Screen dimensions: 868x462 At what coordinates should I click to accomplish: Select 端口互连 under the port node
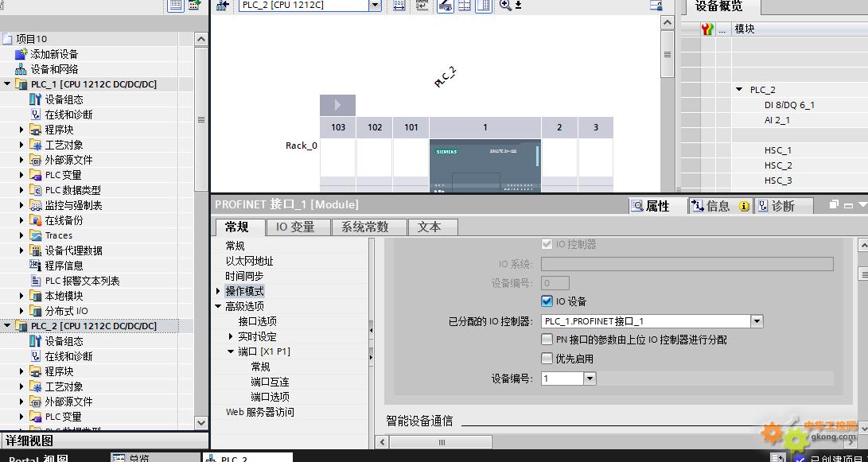pyautogui.click(x=270, y=382)
